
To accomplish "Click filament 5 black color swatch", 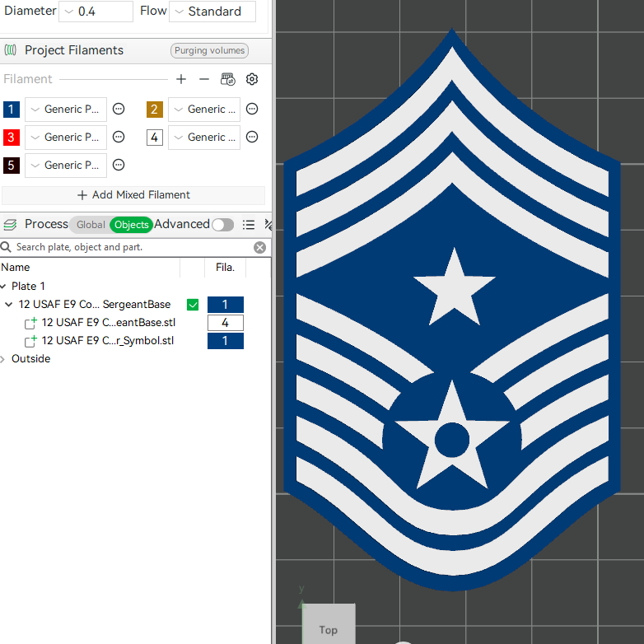I will 11,165.
